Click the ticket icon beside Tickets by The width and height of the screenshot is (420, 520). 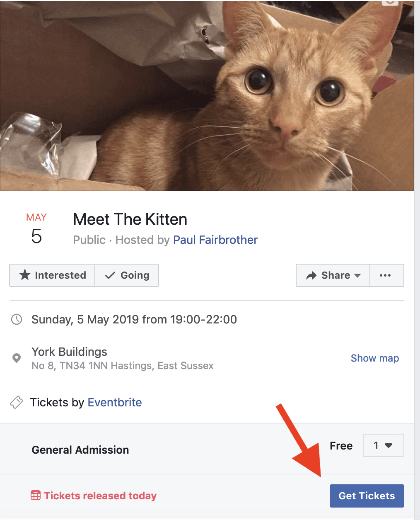pos(17,402)
